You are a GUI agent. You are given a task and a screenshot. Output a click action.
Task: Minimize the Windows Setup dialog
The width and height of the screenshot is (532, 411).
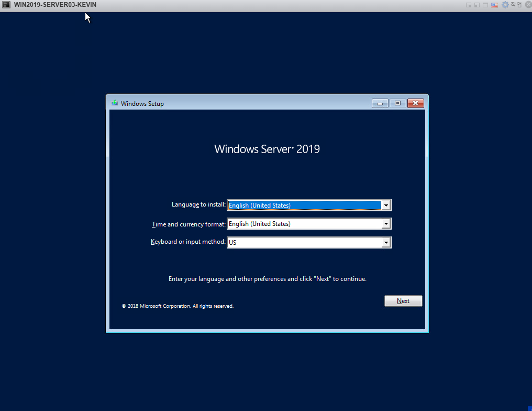tap(380, 103)
